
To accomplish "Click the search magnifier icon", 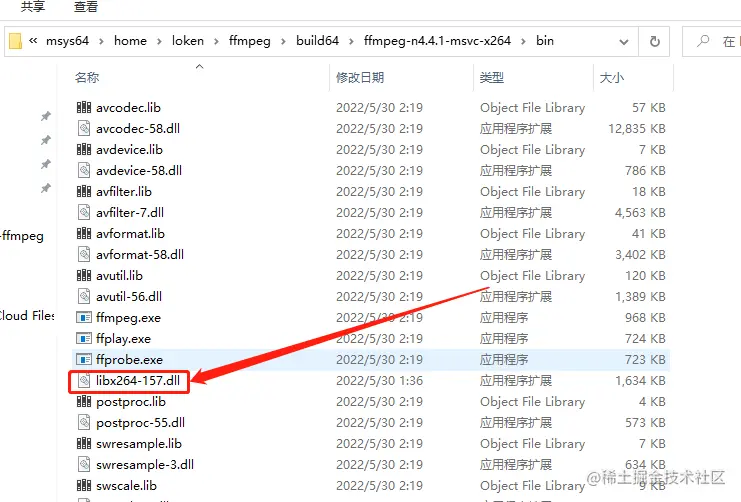I will (703, 41).
